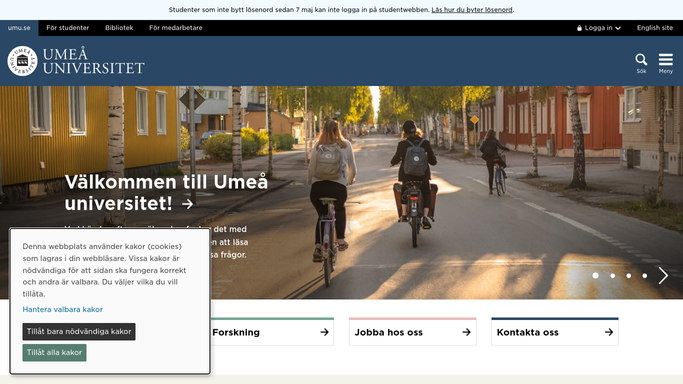This screenshot has height=384, width=683.
Task: Open the Bibliotek tab
Action: 119,28
